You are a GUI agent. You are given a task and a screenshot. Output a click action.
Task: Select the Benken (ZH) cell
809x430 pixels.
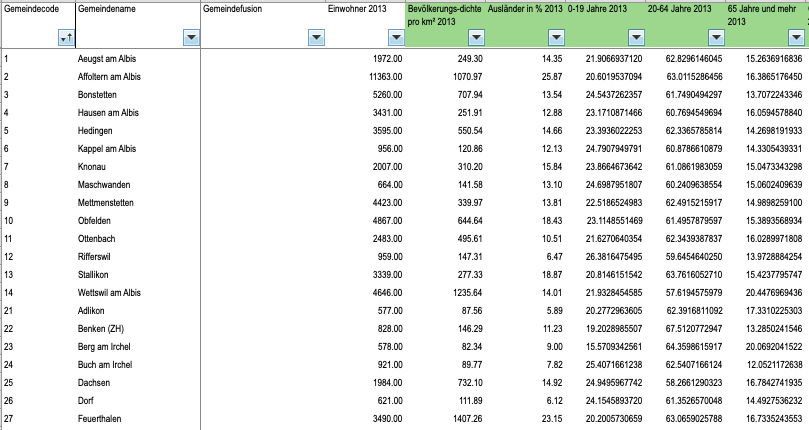[100, 328]
